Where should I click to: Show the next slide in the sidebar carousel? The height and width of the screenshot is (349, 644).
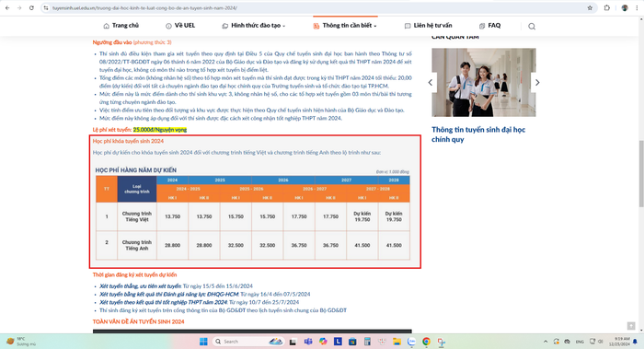click(x=536, y=83)
